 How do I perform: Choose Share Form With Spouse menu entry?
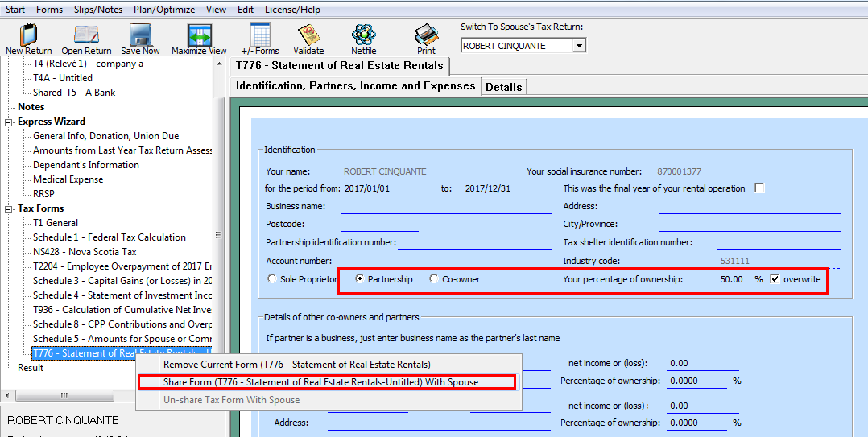tap(327, 381)
